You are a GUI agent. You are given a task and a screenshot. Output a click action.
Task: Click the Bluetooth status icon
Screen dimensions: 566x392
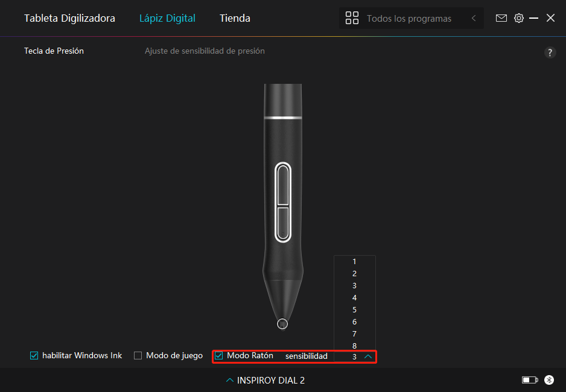click(549, 380)
